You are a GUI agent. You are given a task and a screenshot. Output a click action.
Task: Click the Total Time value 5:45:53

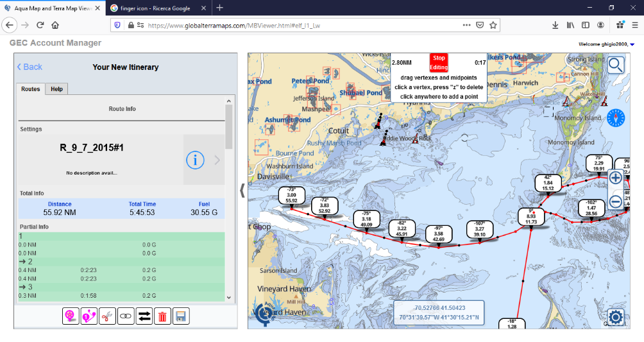click(x=142, y=212)
